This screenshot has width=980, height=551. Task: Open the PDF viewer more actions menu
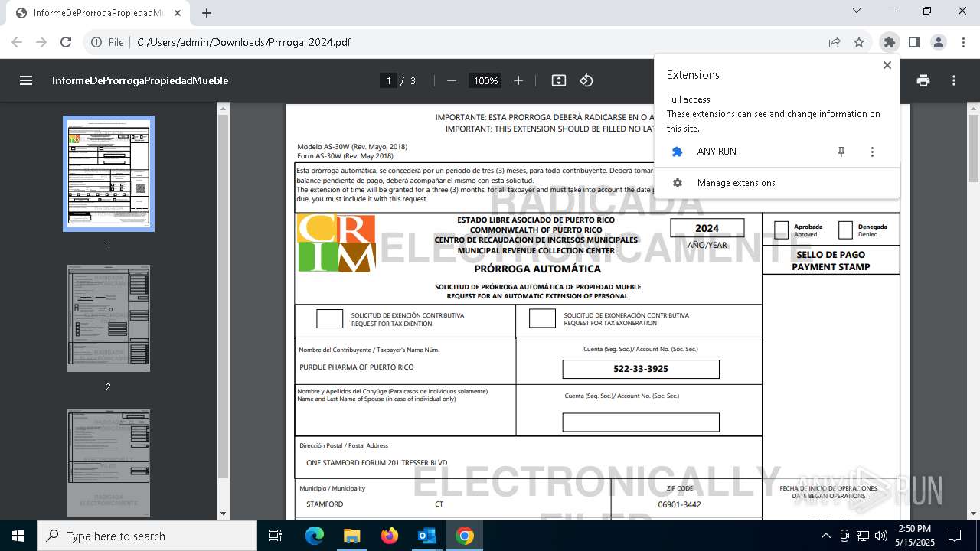(x=954, y=80)
